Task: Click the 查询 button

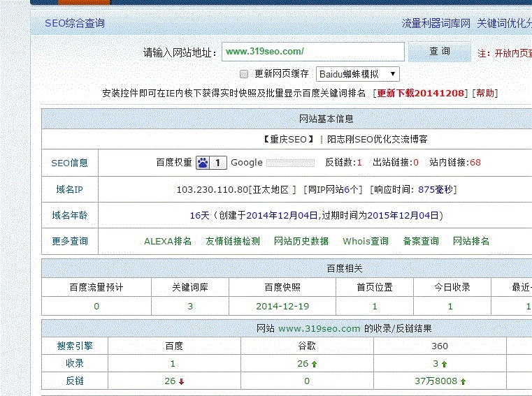Action: 440,52
